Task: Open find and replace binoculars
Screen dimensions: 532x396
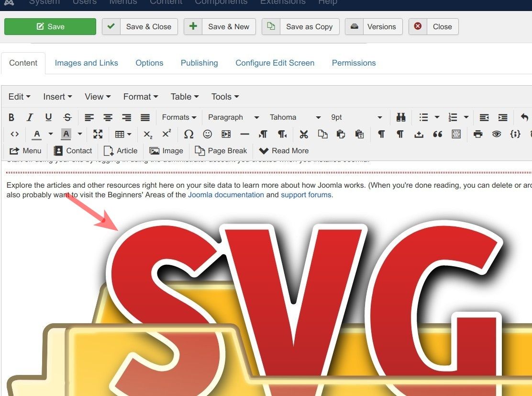Action: (401, 117)
